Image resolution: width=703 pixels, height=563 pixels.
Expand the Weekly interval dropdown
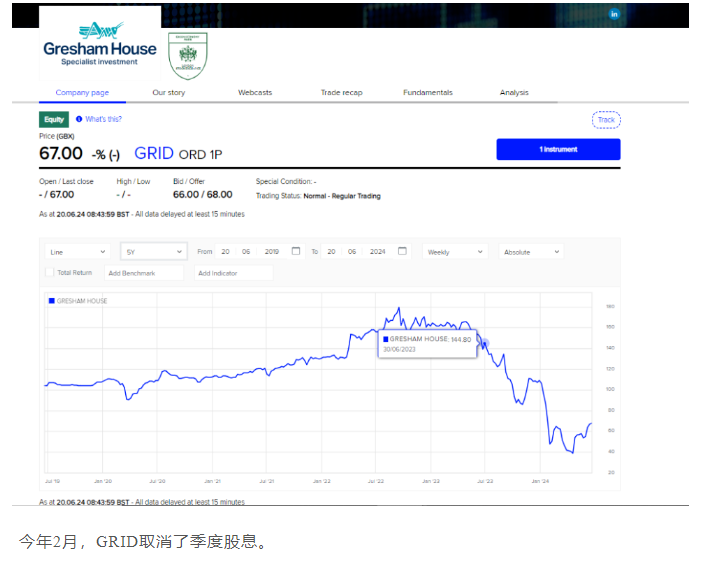point(455,252)
